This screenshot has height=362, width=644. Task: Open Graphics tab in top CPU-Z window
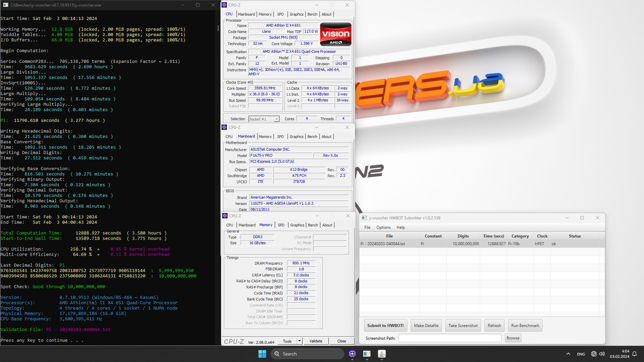[297, 14]
